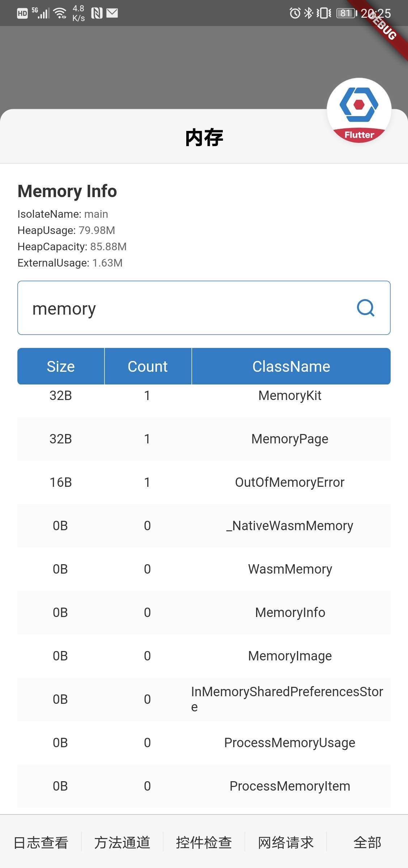
Task: Select the MemoryPage row
Action: [x=204, y=439]
